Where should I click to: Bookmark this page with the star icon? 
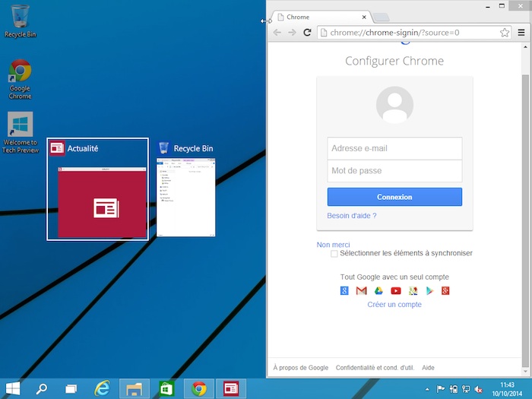[505, 33]
